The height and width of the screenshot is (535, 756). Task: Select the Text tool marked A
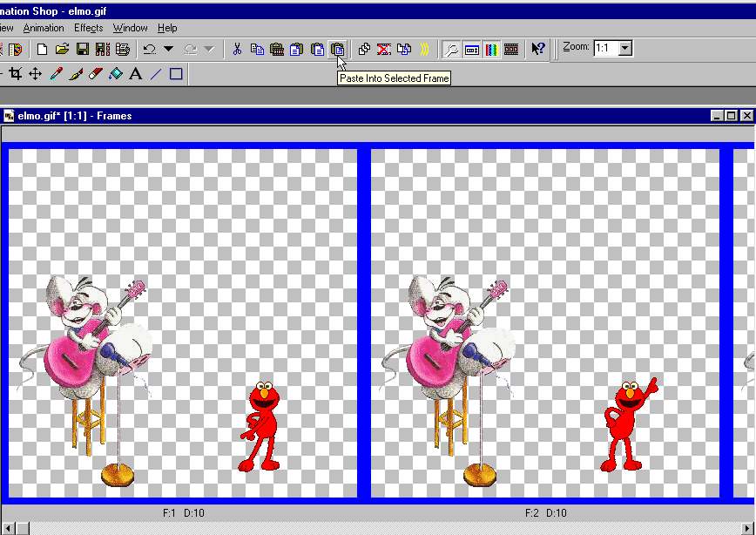click(136, 74)
